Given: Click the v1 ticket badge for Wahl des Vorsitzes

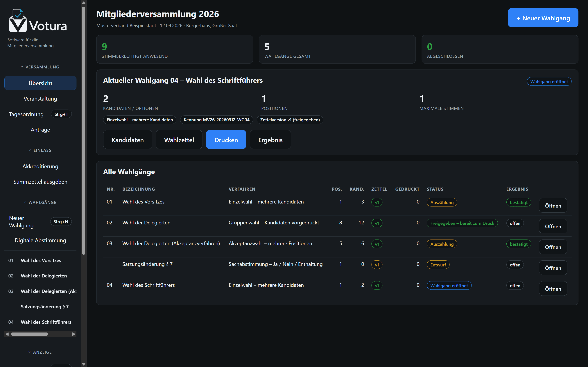Looking at the screenshot, I should coord(377,202).
